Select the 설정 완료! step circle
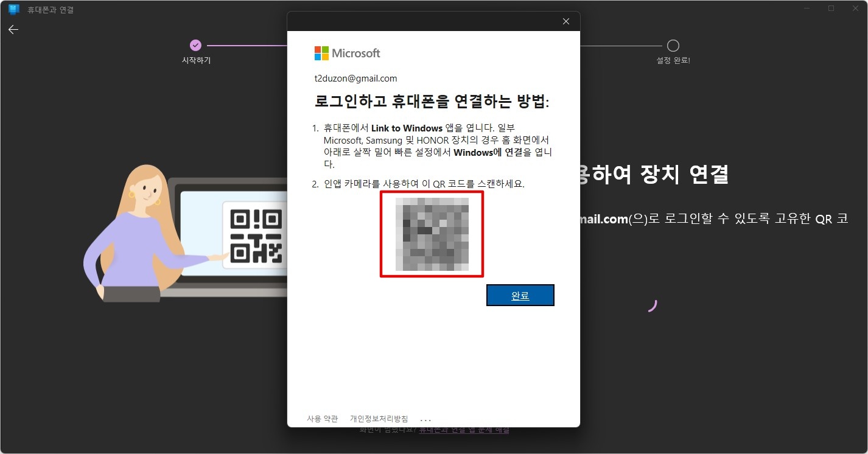868x454 pixels. (673, 45)
